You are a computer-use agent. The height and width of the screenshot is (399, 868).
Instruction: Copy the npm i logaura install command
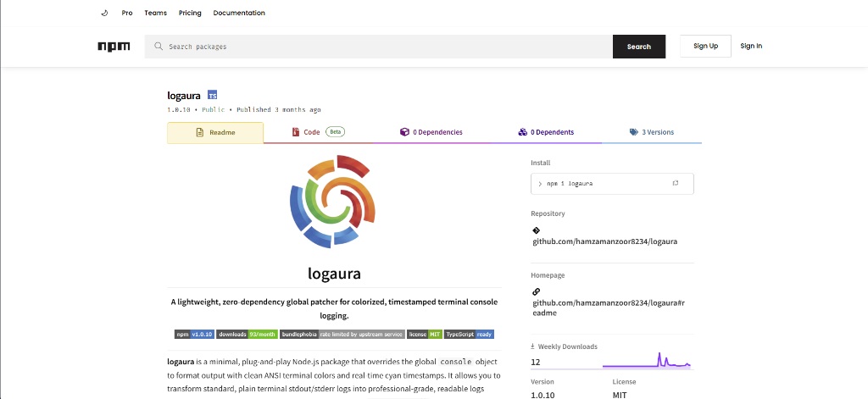[676, 183]
